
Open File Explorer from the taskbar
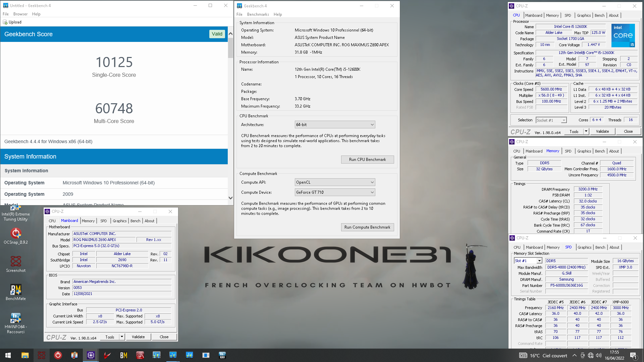(25, 355)
